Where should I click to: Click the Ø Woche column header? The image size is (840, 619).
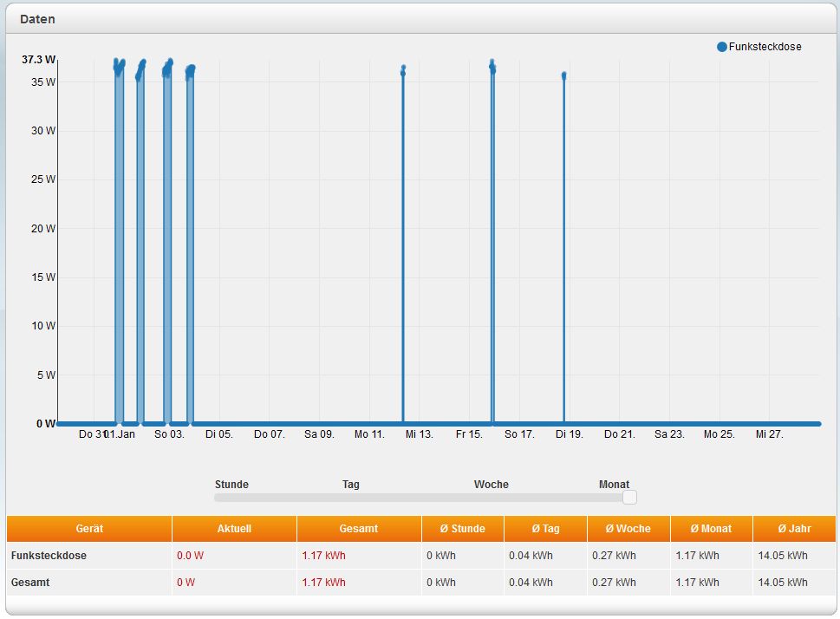pyautogui.click(x=628, y=529)
